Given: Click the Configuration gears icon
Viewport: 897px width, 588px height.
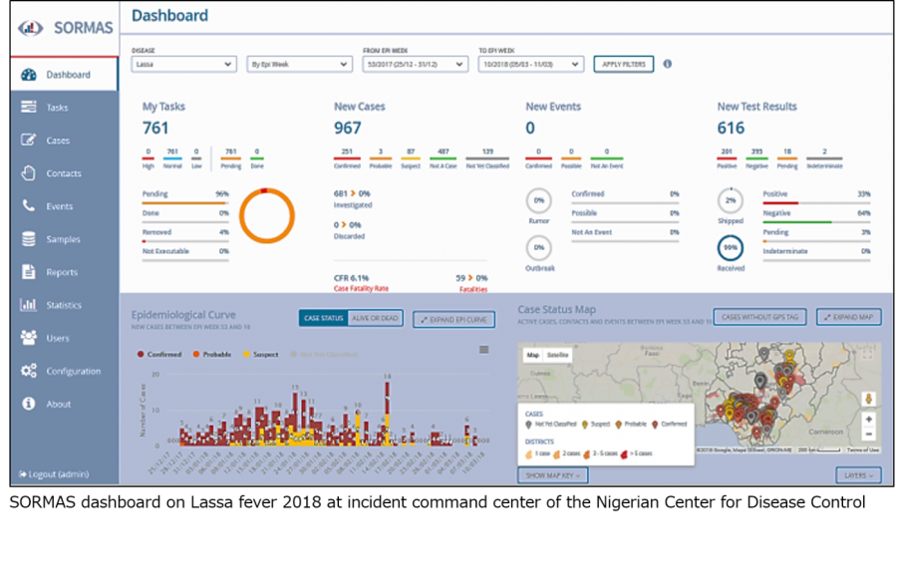Looking at the screenshot, I should 29,371.
